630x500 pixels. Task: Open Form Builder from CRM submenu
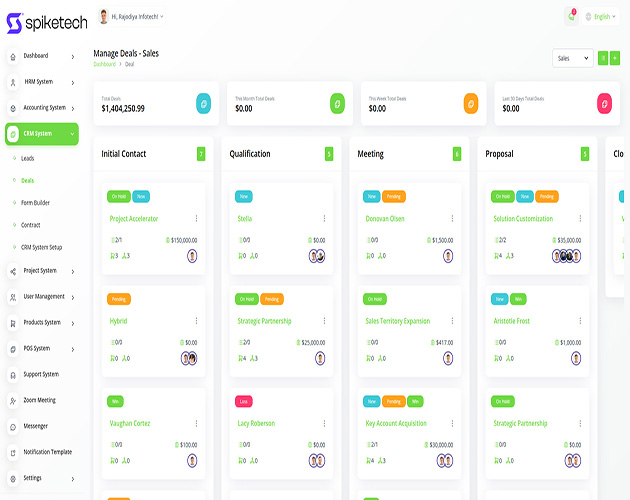35,202
